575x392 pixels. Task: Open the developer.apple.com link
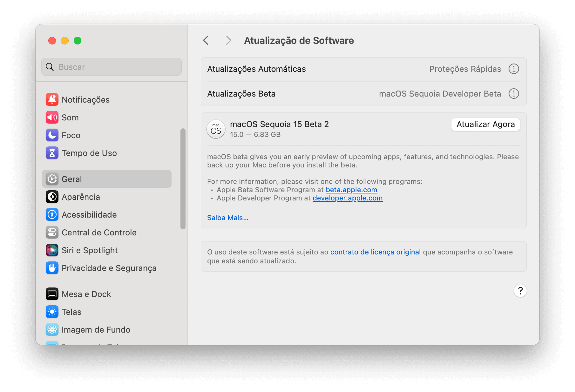pos(348,198)
